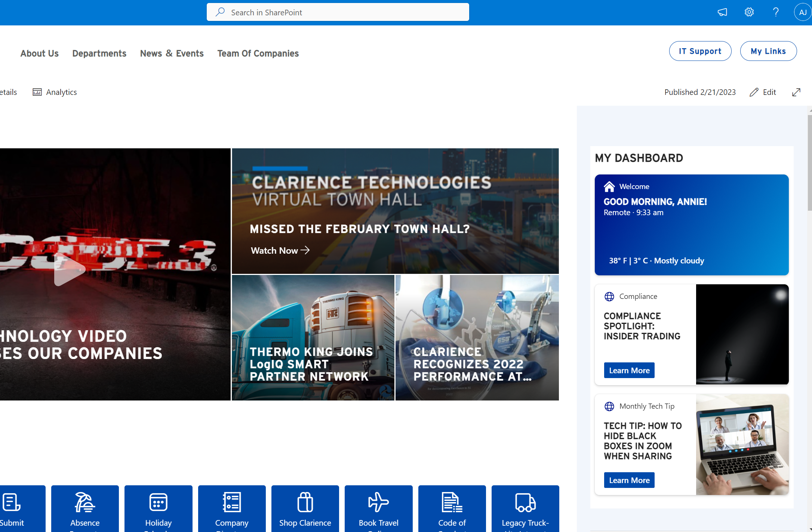This screenshot has width=812, height=532.
Task: Select the Book Travel airplane icon
Action: [378, 502]
